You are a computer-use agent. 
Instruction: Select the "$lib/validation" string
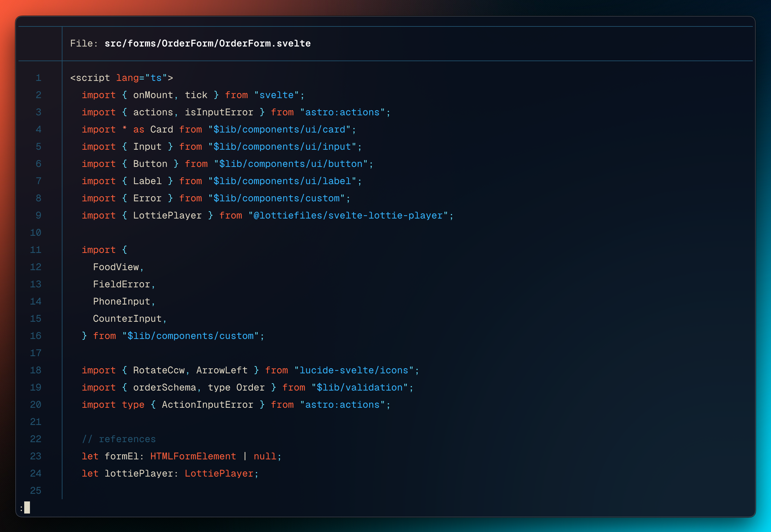(360, 388)
